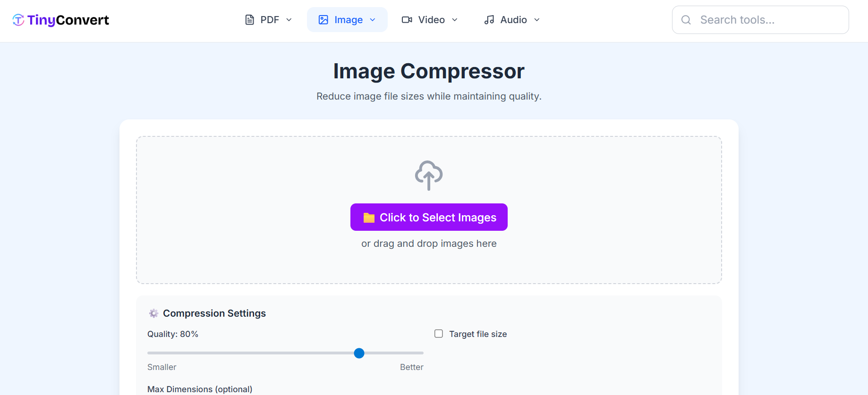Click the Audio music note icon

[x=489, y=20]
